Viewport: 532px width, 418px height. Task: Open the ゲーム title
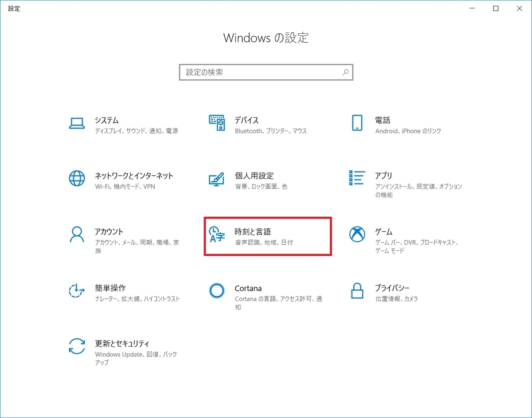(x=384, y=232)
